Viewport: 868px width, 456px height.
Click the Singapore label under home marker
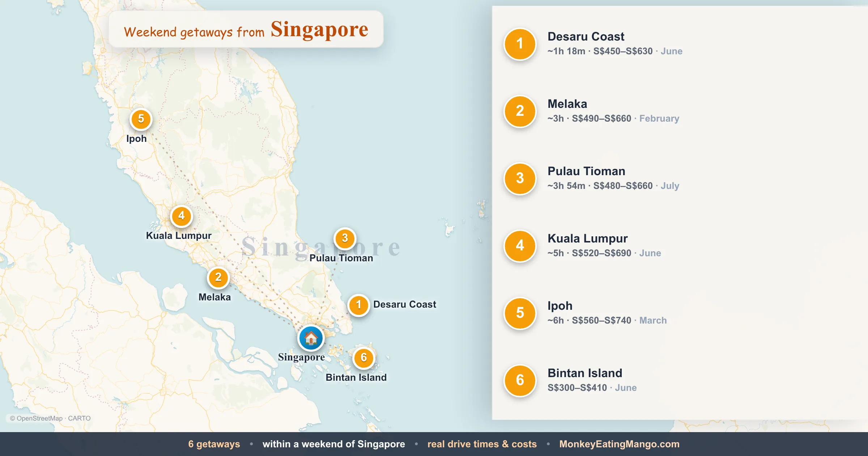[301, 358]
